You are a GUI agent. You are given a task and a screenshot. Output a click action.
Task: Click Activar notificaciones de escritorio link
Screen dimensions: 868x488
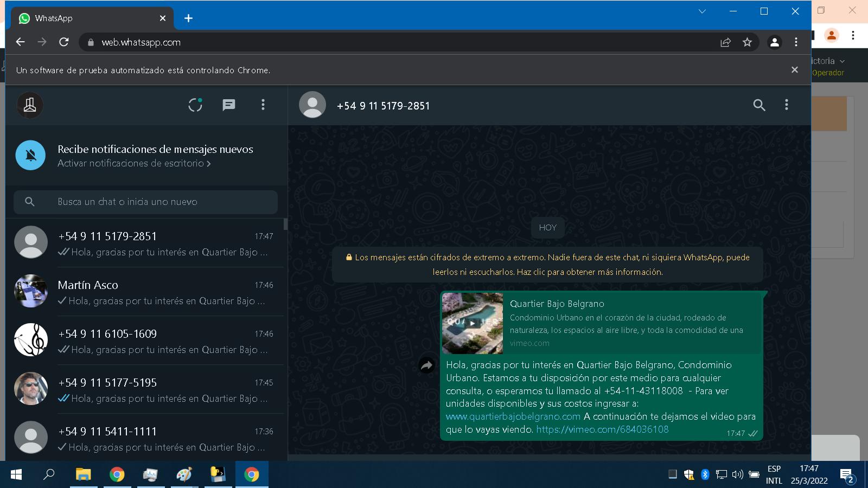134,163
